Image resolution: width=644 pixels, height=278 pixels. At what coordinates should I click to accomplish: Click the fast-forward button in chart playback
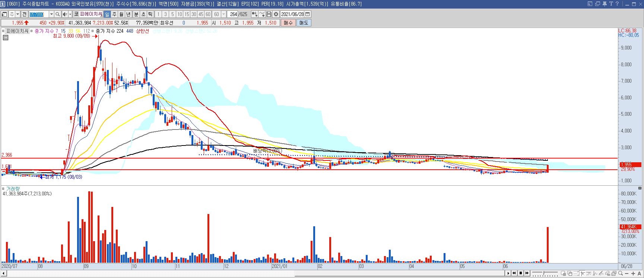point(527,273)
